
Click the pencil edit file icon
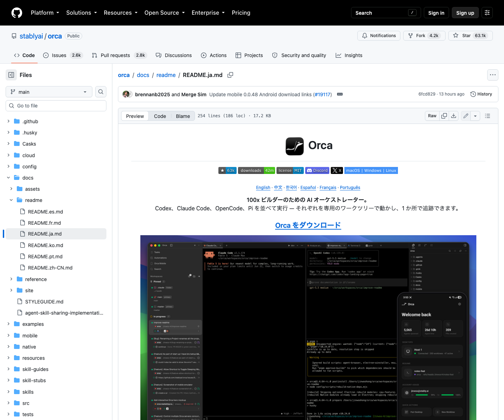pos(466,116)
